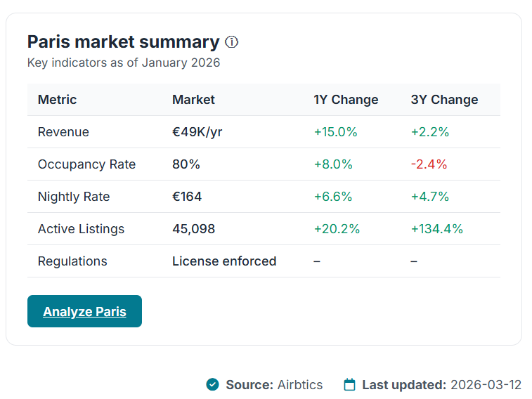Click the verified checkmark icon next to Source
532x399 pixels.
212,384
